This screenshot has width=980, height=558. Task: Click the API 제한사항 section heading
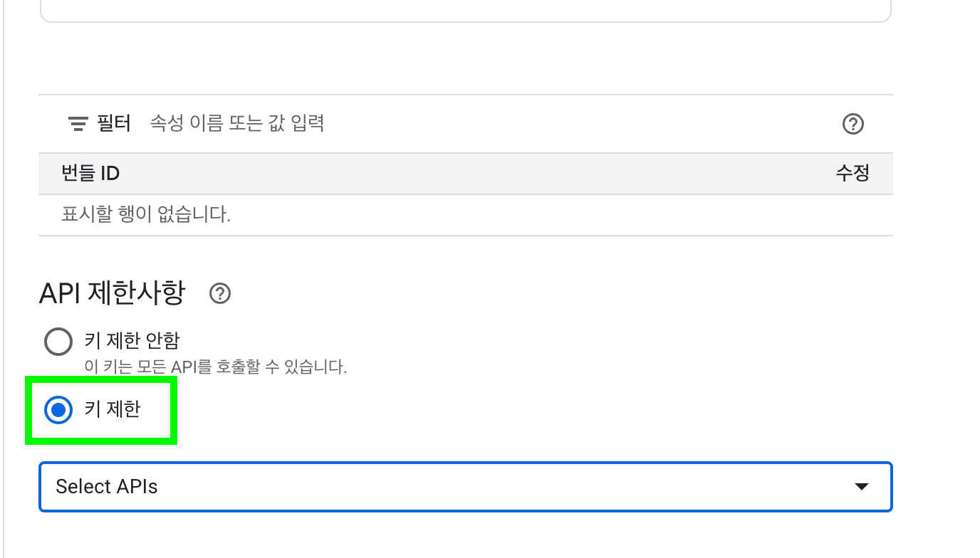point(112,293)
